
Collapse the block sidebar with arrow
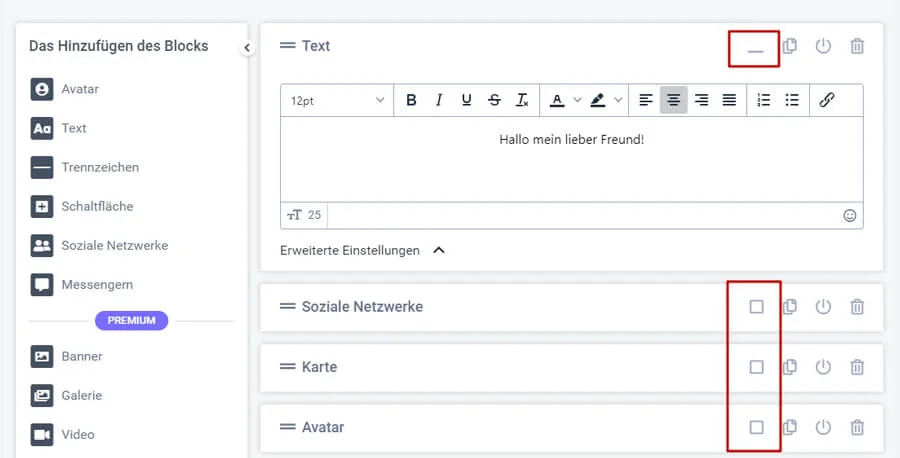(x=247, y=47)
